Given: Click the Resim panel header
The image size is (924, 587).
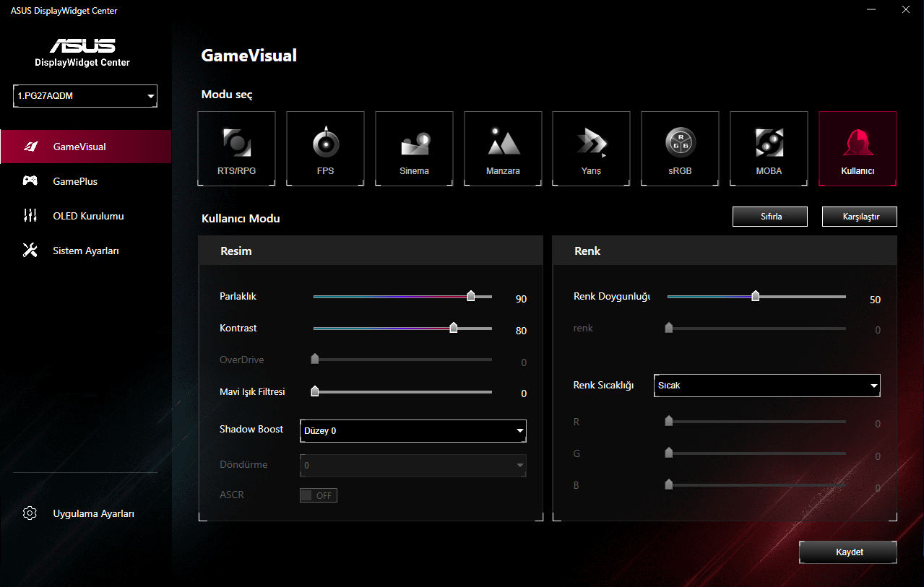Looking at the screenshot, I should coord(371,251).
